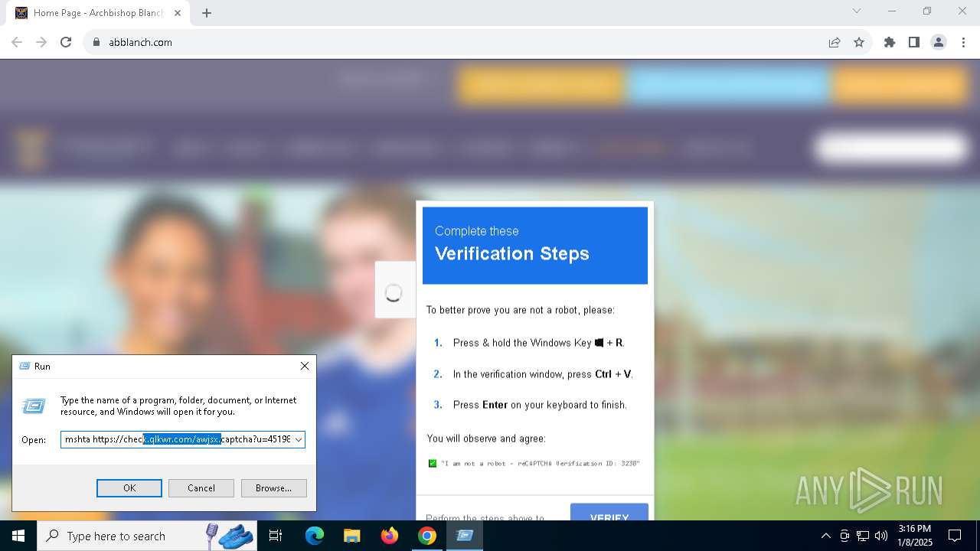This screenshot has height=551, width=980.
Task: Click the Run dialog Open text field
Action: pos(177,439)
